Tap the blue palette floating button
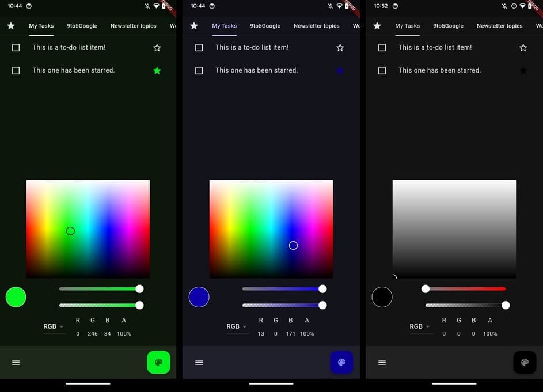Viewport: 543px width, 392px height. [x=341, y=363]
